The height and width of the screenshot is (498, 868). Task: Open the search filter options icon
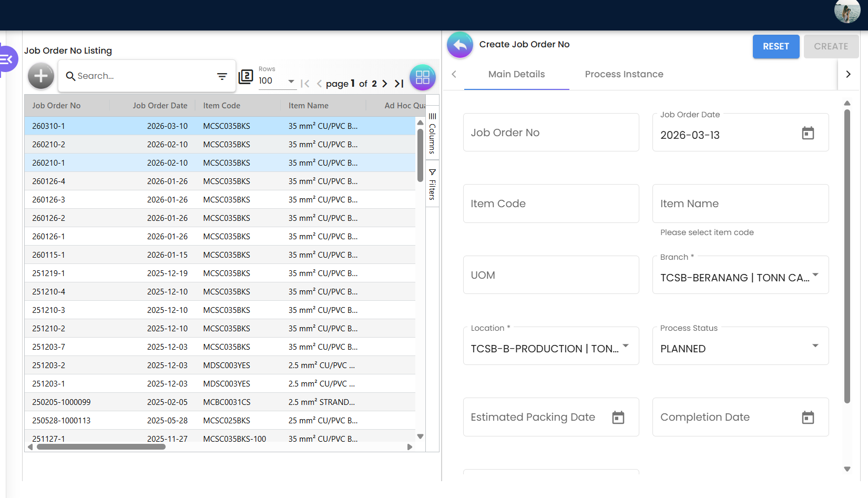[x=222, y=76]
